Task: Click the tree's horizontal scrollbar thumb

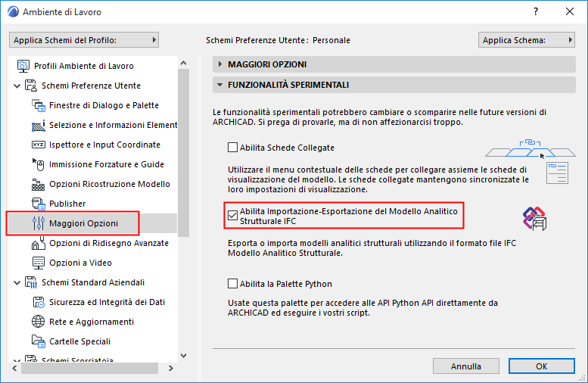Action: coord(89,369)
